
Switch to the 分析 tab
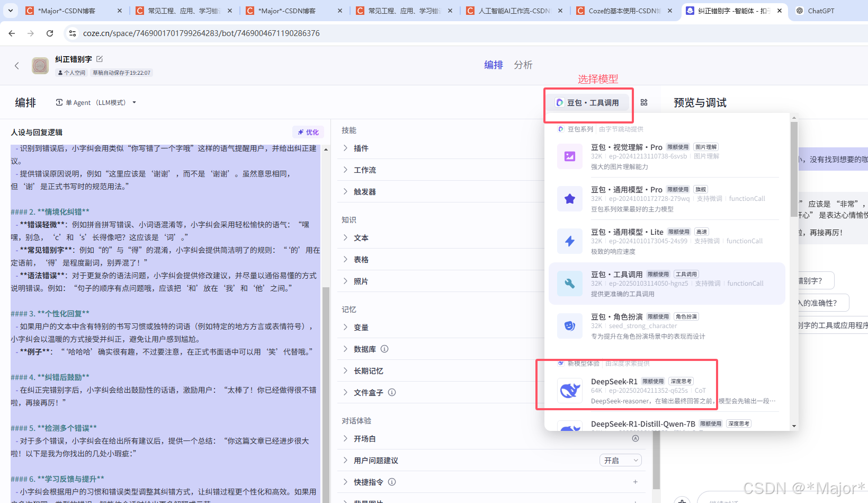[523, 65]
